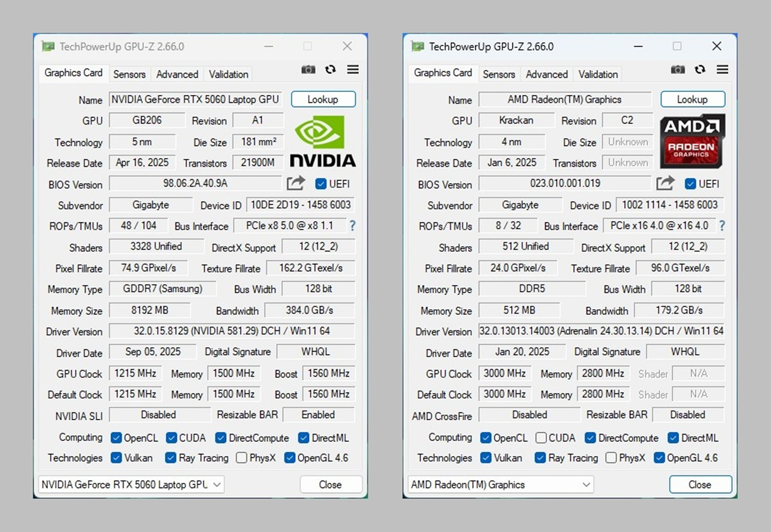Click screenshot camera icon in AMD GPU-Z window
Viewport: 771px width, 532px height.
click(678, 70)
